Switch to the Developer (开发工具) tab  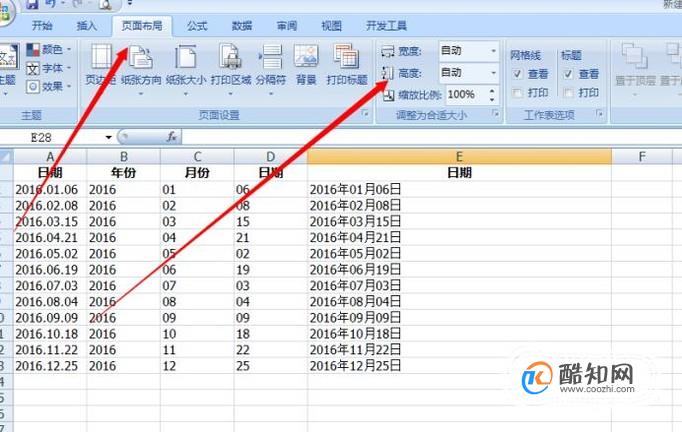pyautogui.click(x=386, y=26)
